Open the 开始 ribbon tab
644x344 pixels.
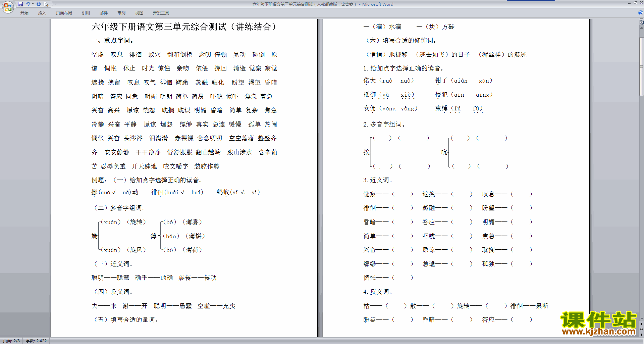(x=24, y=13)
